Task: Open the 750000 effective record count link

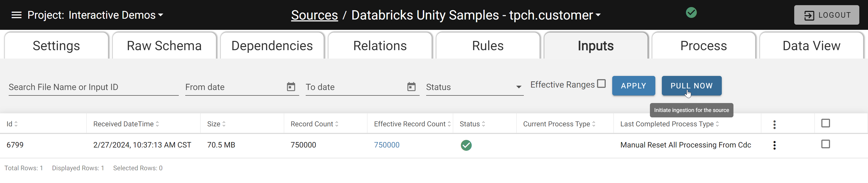Action: pyautogui.click(x=387, y=145)
